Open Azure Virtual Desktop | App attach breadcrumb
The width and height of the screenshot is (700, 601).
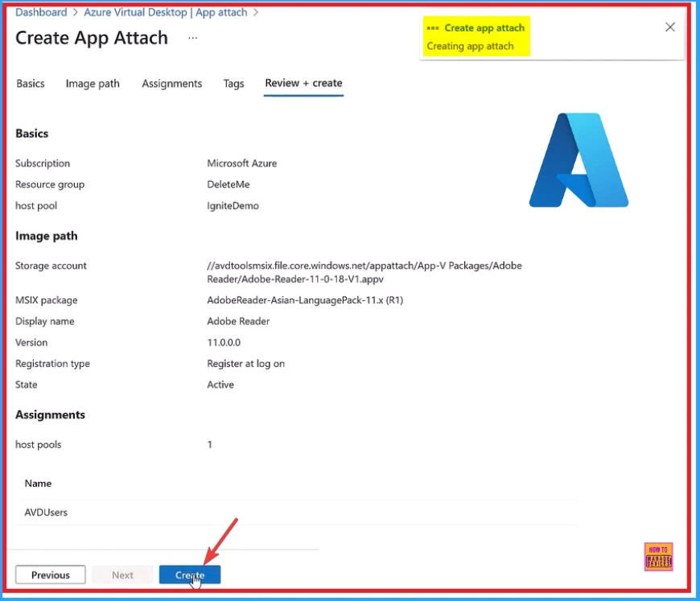[x=166, y=12]
